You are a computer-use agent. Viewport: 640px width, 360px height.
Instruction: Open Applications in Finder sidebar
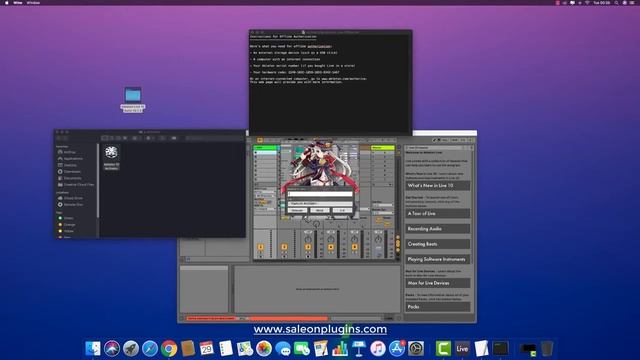point(73,159)
